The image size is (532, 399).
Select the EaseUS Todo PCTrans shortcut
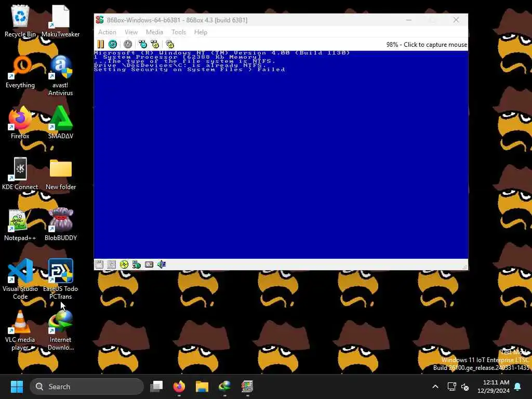[x=60, y=280]
